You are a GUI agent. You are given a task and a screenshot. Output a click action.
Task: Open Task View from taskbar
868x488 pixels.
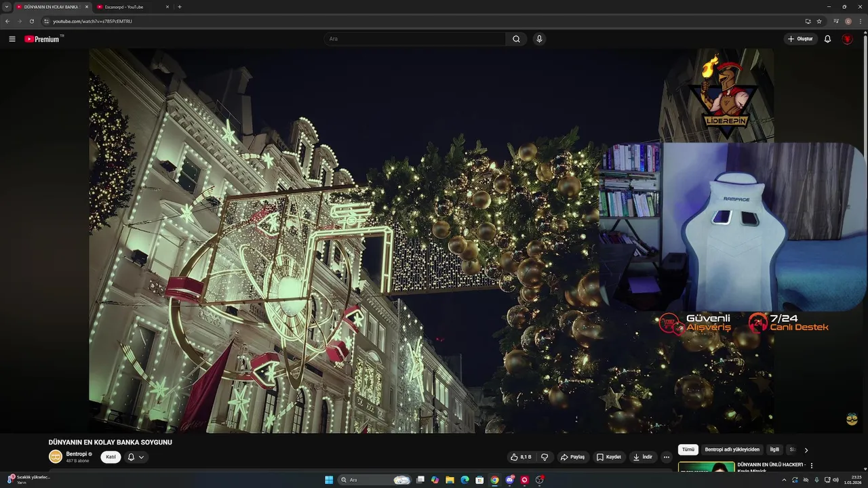pos(420,480)
